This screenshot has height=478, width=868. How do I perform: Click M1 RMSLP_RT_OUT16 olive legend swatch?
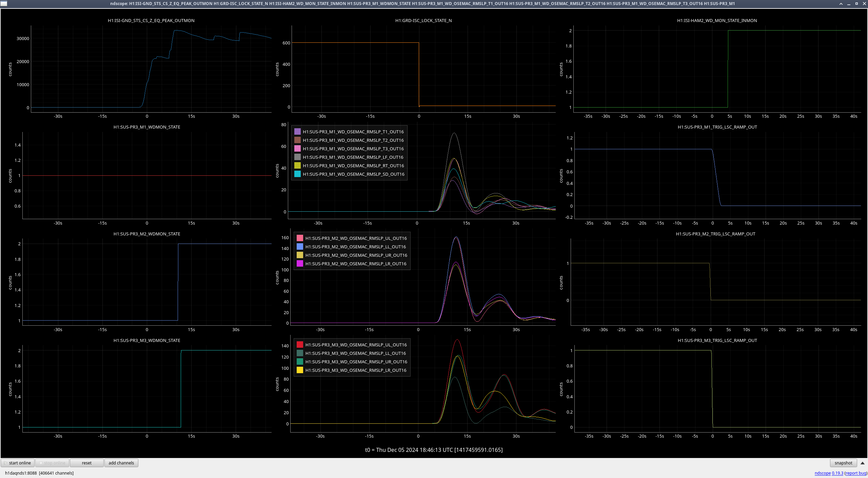point(297,166)
